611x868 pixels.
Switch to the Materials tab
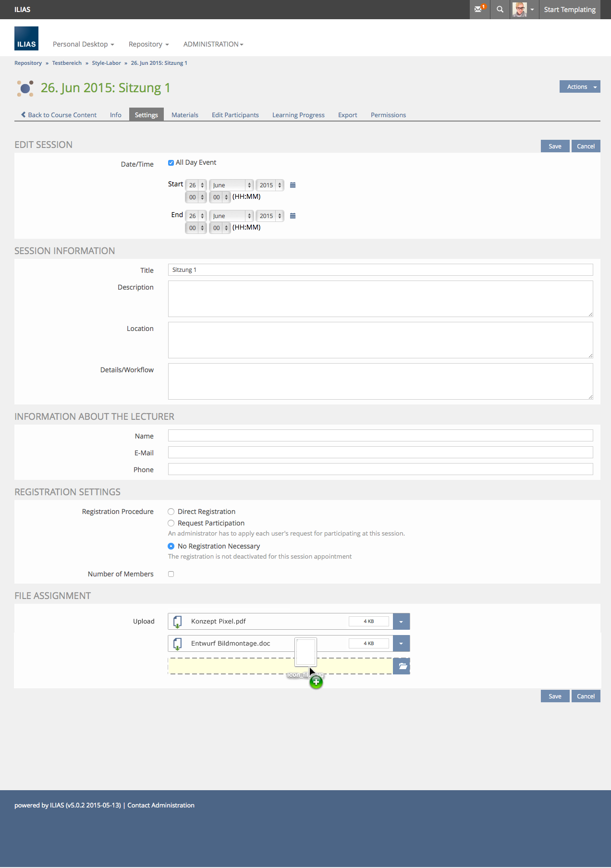[x=184, y=115]
